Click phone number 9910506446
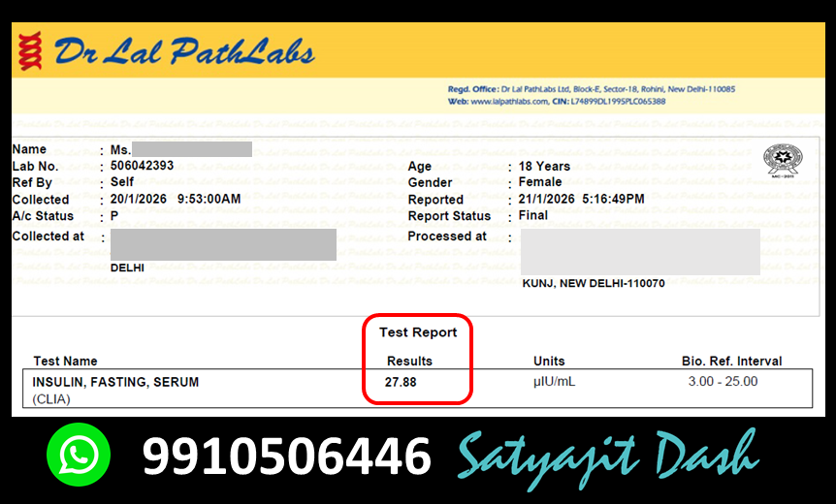The height and width of the screenshot is (504, 836). pos(286,457)
